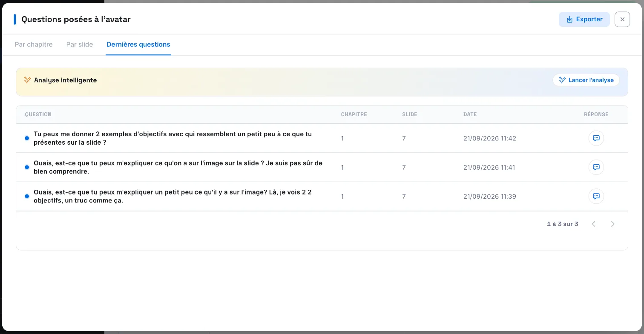
Task: Click the CHAPITRE column header
Action: [x=354, y=114]
